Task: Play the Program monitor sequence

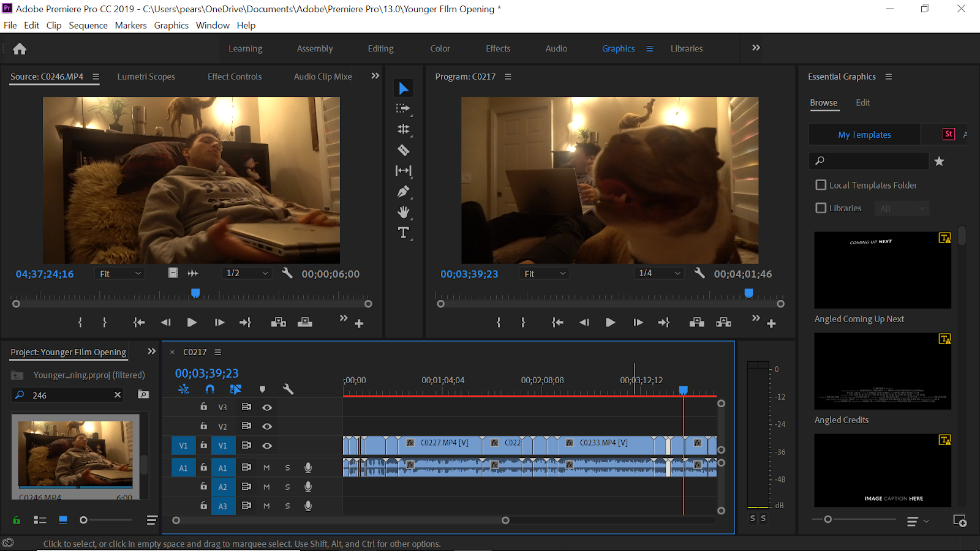Action: coord(610,322)
